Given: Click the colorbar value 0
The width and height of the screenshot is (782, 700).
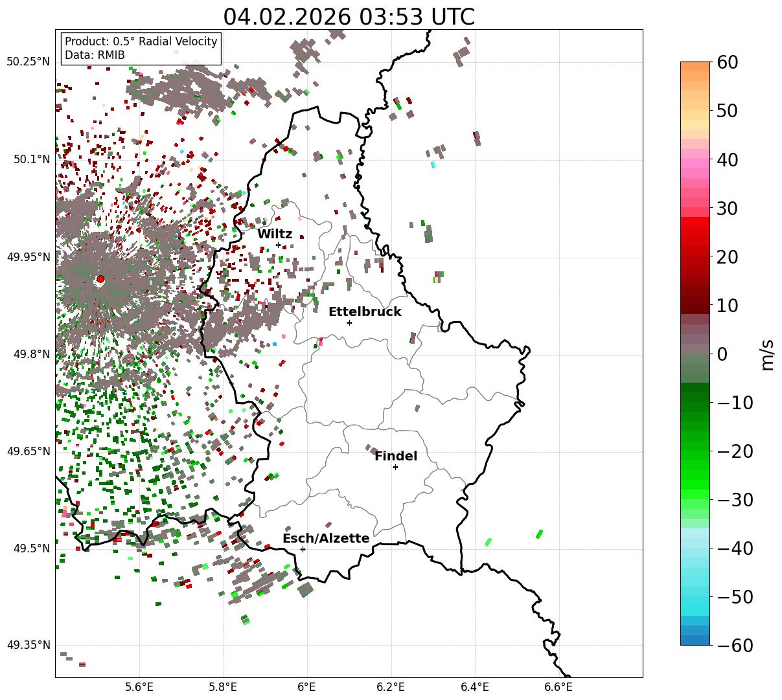Looking at the screenshot, I should [722, 354].
